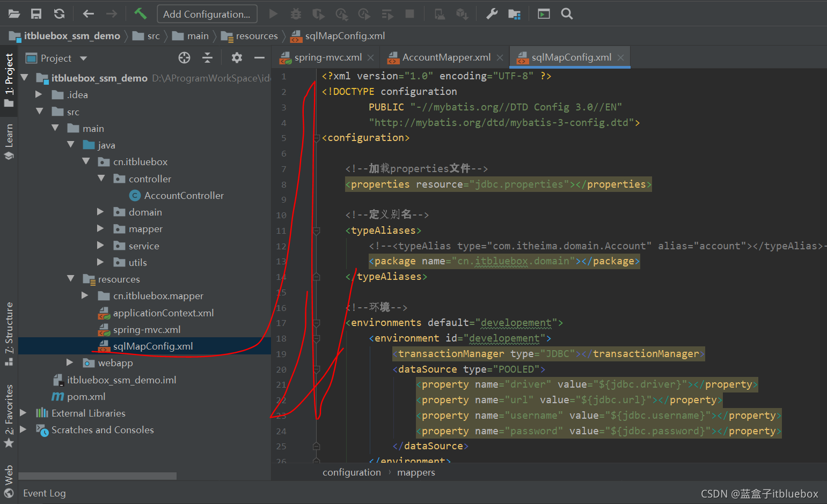Click Collapse All icon in Project panel
Viewport: 827px width, 504px height.
point(207,58)
